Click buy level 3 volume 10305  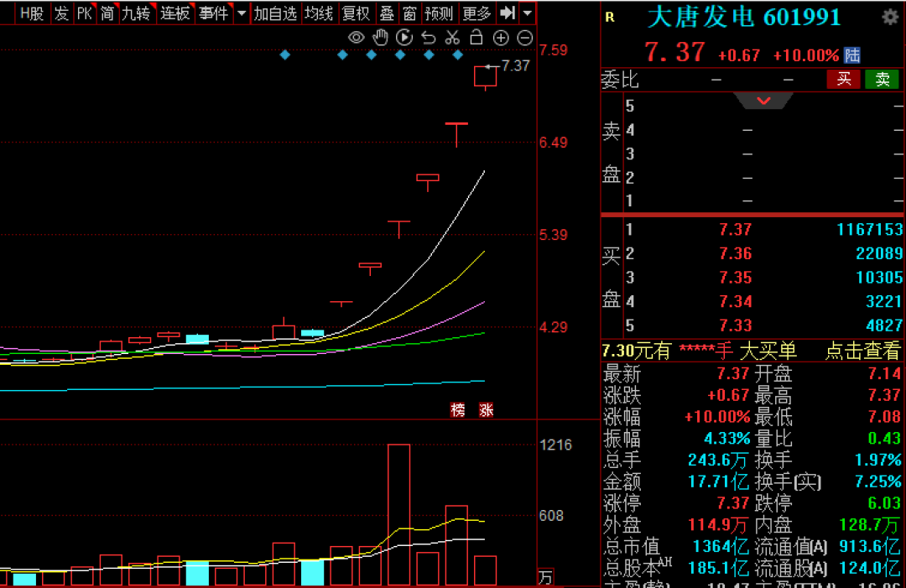coord(879,278)
